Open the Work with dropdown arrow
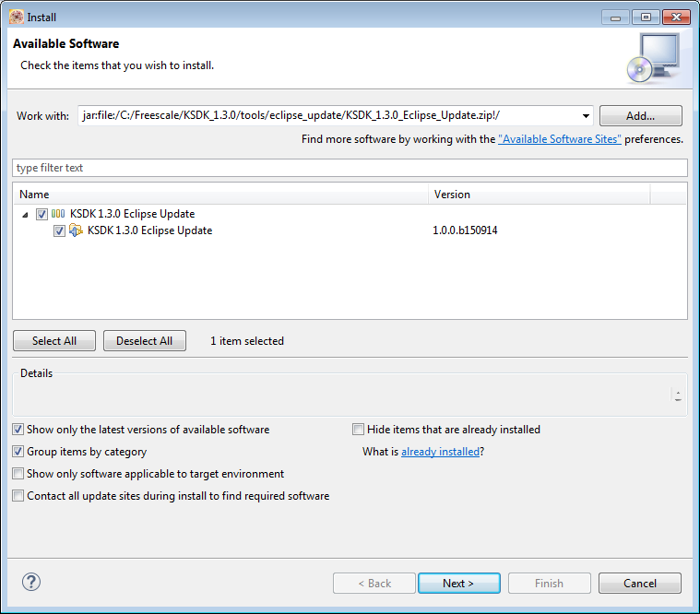The image size is (700, 614). (586, 116)
